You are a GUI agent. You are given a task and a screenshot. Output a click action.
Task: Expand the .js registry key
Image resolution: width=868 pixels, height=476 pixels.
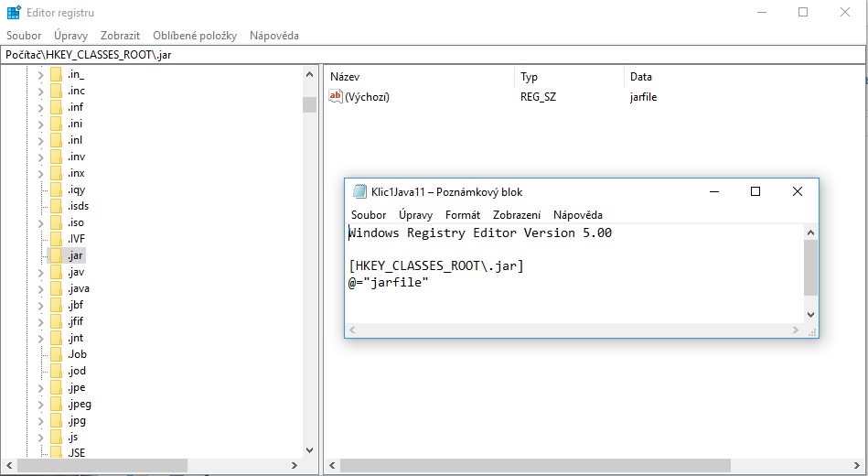point(40,438)
